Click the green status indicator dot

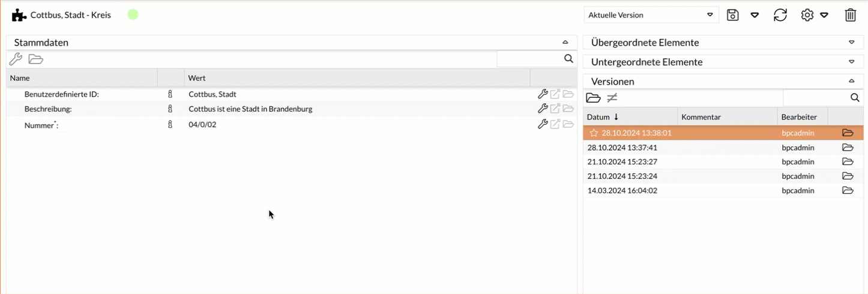(133, 14)
